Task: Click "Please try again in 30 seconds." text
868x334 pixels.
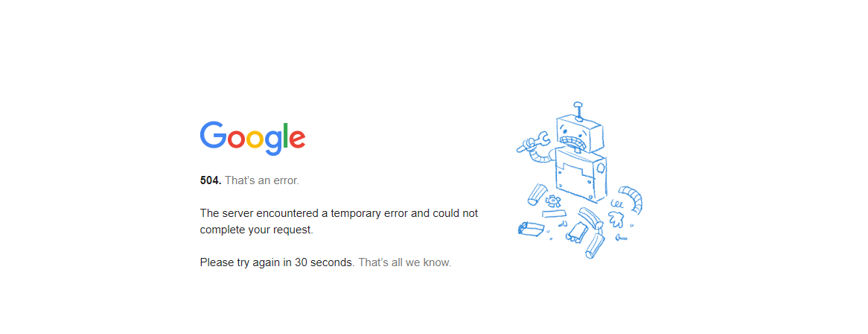Action: 277,262
